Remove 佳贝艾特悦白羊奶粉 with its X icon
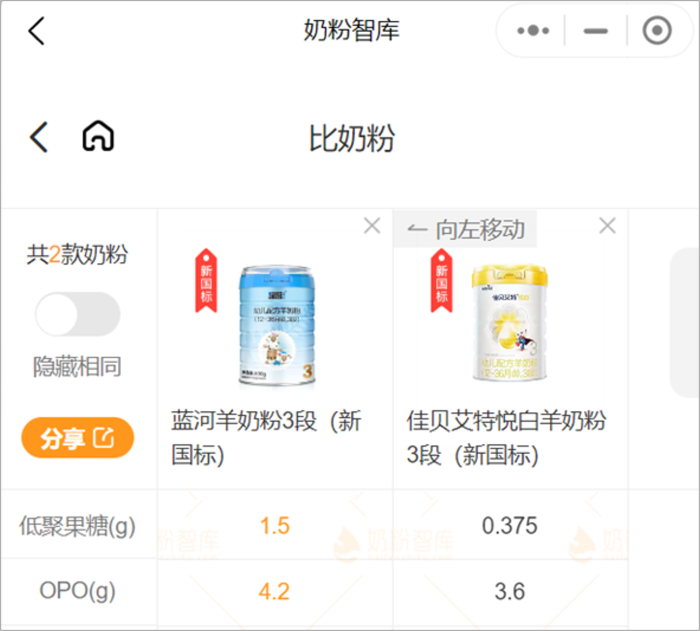The width and height of the screenshot is (700, 631). (607, 226)
